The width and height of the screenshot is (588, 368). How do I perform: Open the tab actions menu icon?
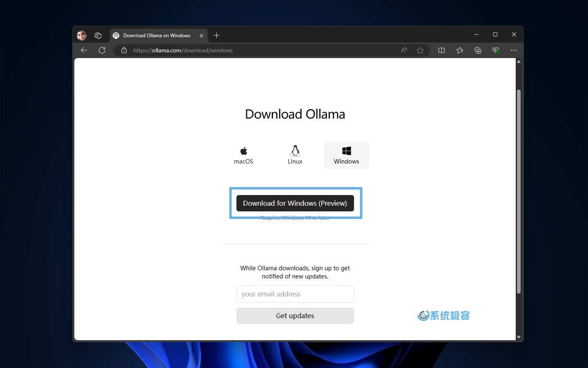(98, 36)
